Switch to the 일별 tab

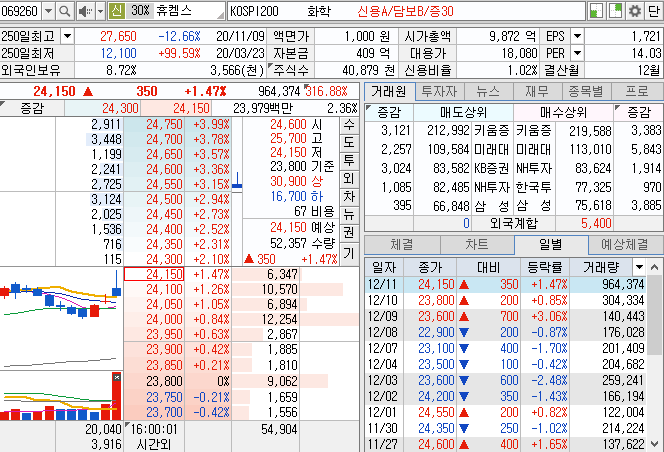pyautogui.click(x=551, y=244)
